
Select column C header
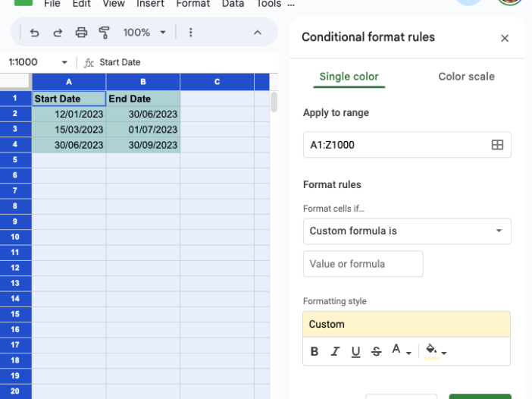(x=217, y=82)
